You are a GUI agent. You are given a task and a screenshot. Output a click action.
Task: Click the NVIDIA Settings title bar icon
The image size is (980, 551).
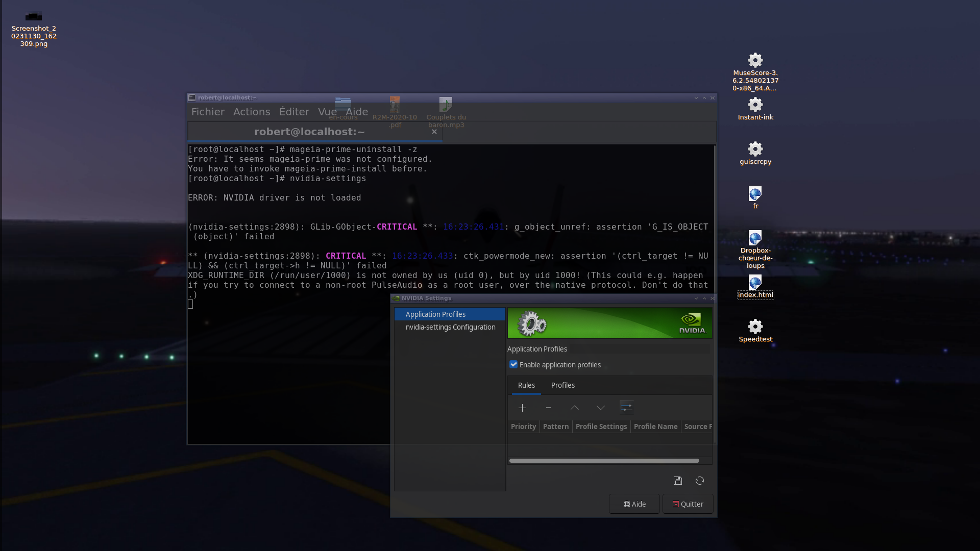(x=396, y=298)
